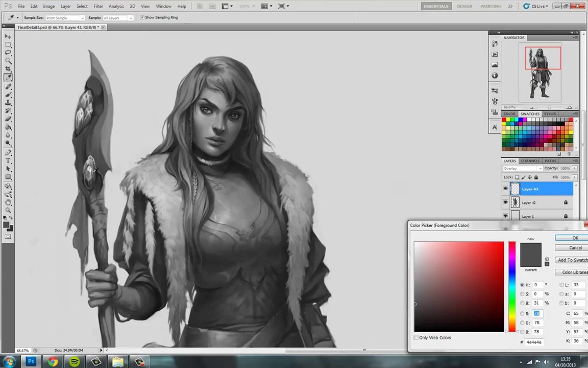Select the Dodge tool
Image resolution: width=588 pixels, height=368 pixels.
(x=8, y=143)
